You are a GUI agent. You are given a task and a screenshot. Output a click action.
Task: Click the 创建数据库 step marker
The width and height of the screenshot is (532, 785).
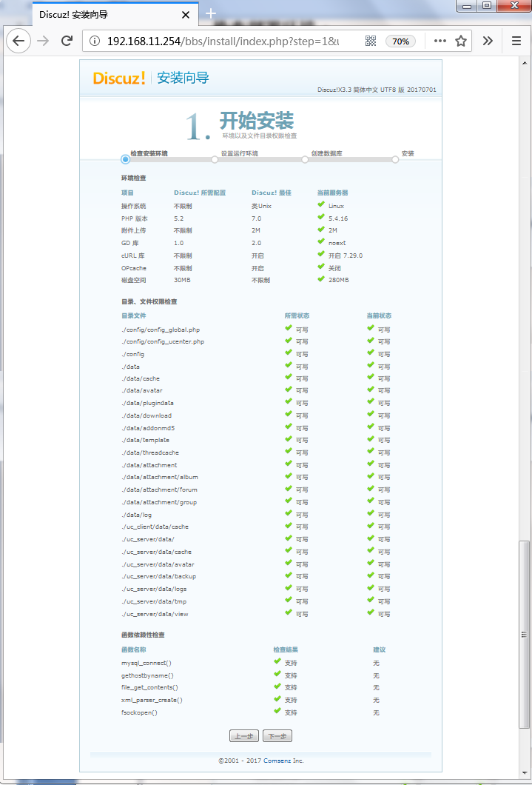(305, 160)
